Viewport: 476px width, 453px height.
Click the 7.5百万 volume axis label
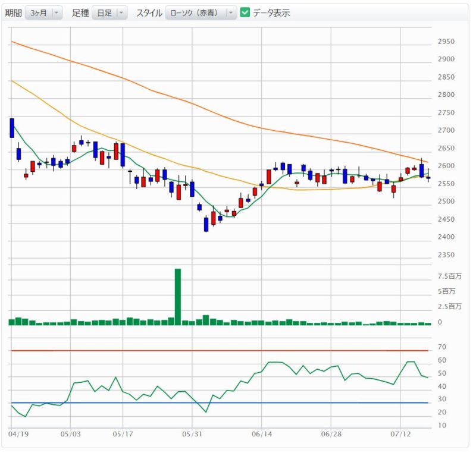450,276
